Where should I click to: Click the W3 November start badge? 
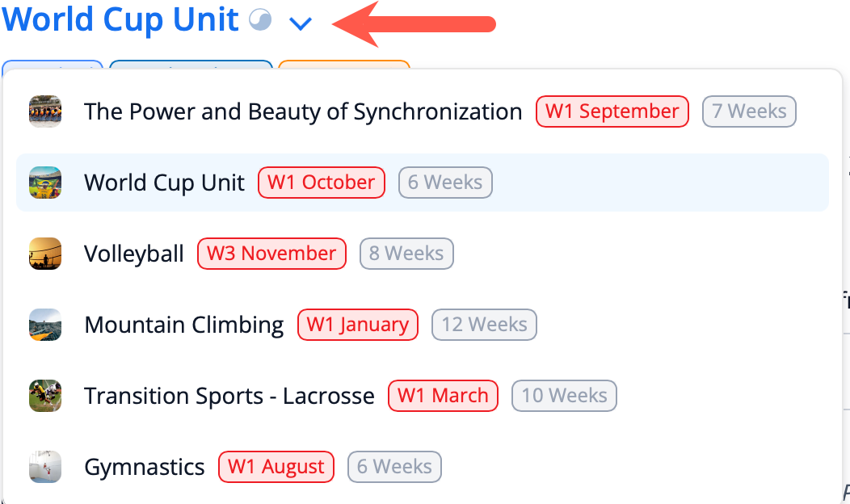pyautogui.click(x=271, y=254)
